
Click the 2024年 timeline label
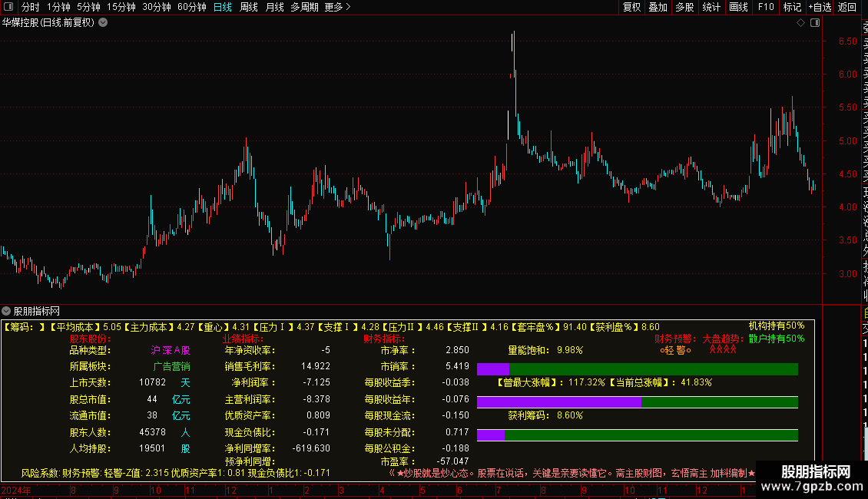tap(16, 490)
